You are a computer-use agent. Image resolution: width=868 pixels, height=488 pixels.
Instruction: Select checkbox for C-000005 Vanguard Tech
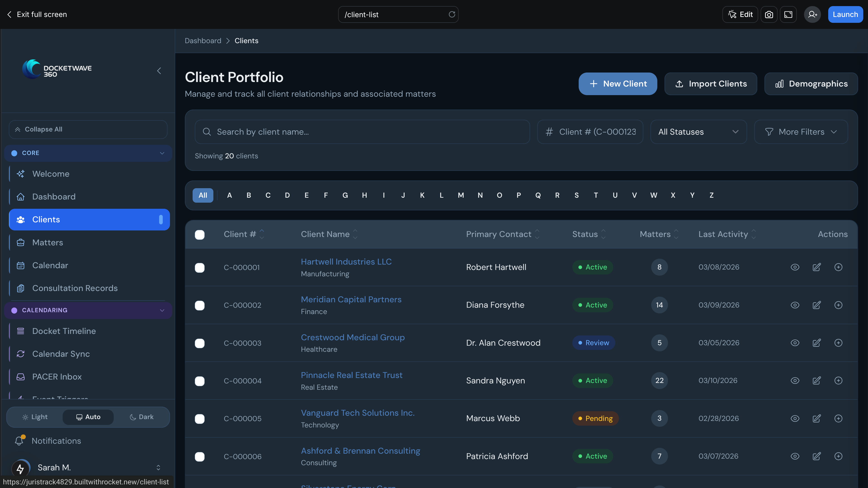(x=199, y=419)
